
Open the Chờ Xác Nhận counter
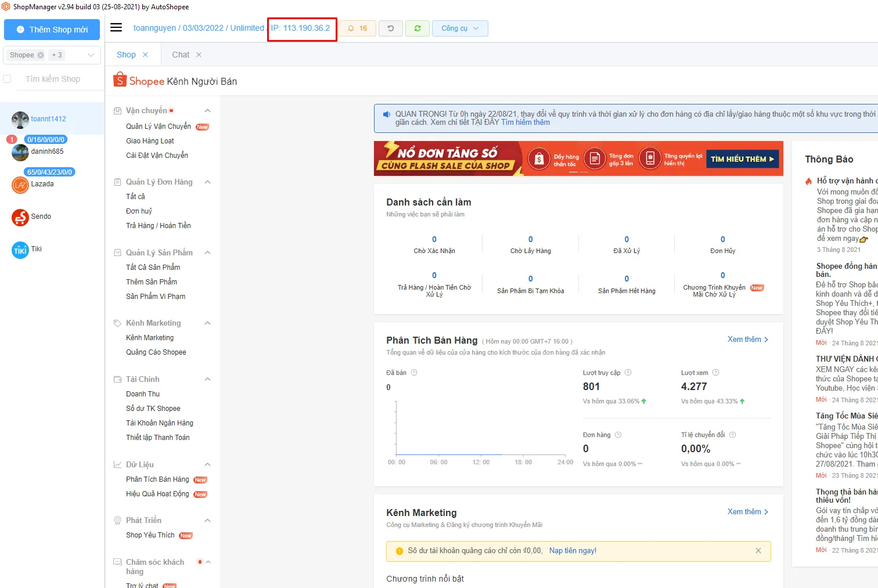pyautogui.click(x=434, y=245)
